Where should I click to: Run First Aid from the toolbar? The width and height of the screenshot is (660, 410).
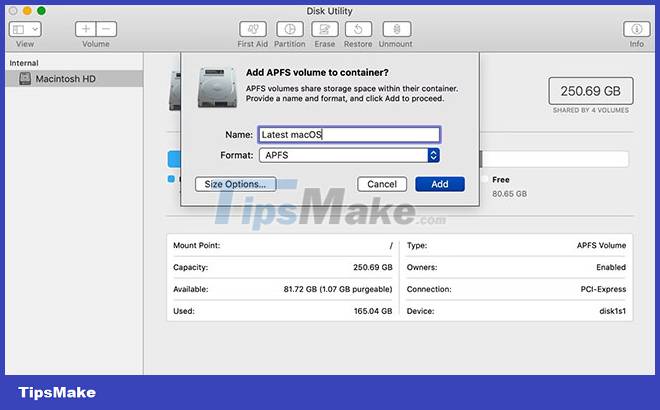[x=253, y=29]
